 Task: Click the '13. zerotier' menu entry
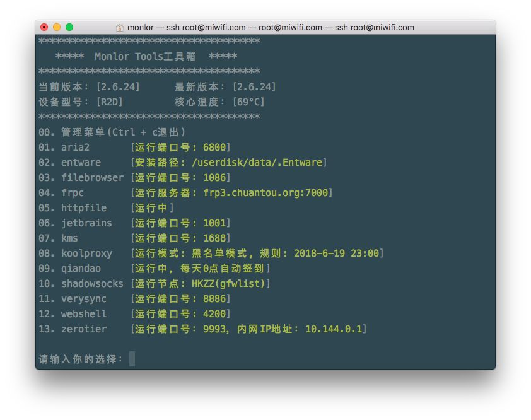73,329
